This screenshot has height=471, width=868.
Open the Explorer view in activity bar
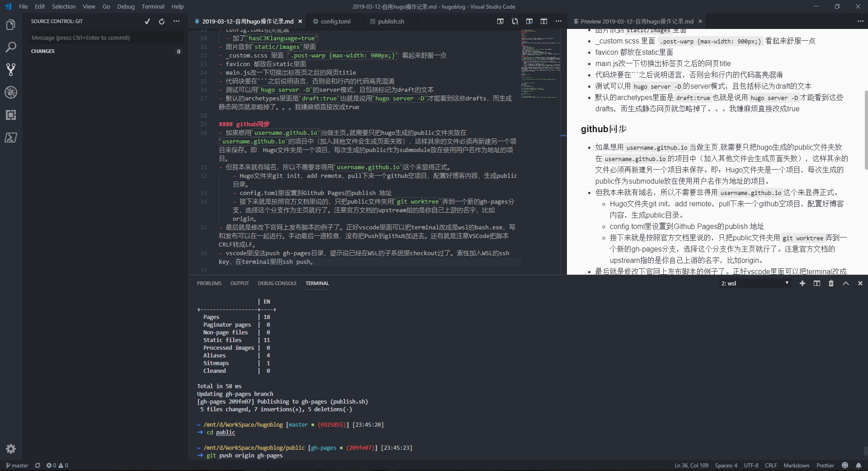tap(11, 24)
